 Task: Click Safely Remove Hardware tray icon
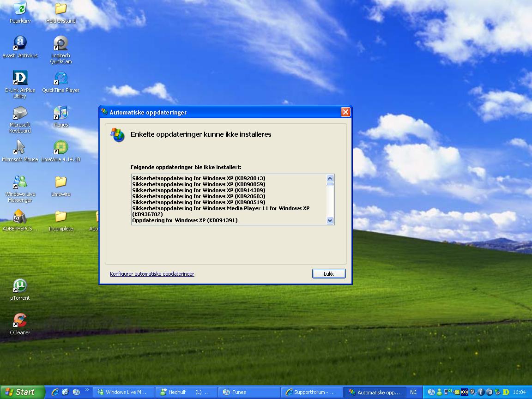[498, 392]
